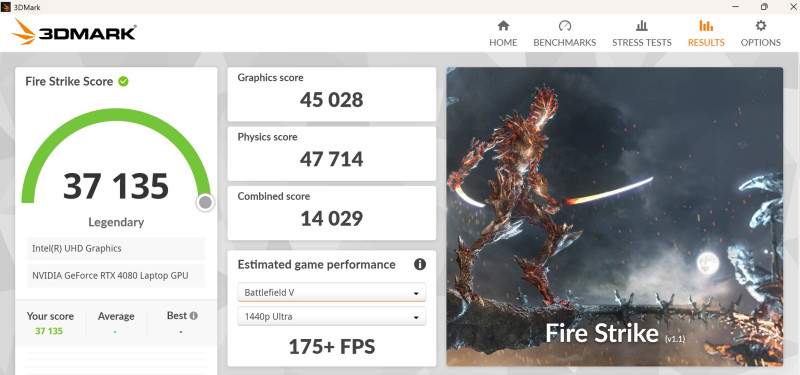
Task: Click the estimated game performance info icon
Action: [420, 264]
